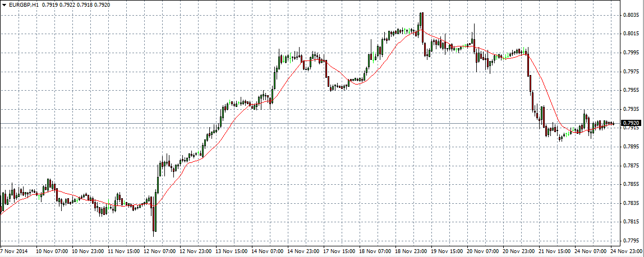Click the 0.7795 price scale label
Viewport: 644px width, 257px height.
(631, 241)
